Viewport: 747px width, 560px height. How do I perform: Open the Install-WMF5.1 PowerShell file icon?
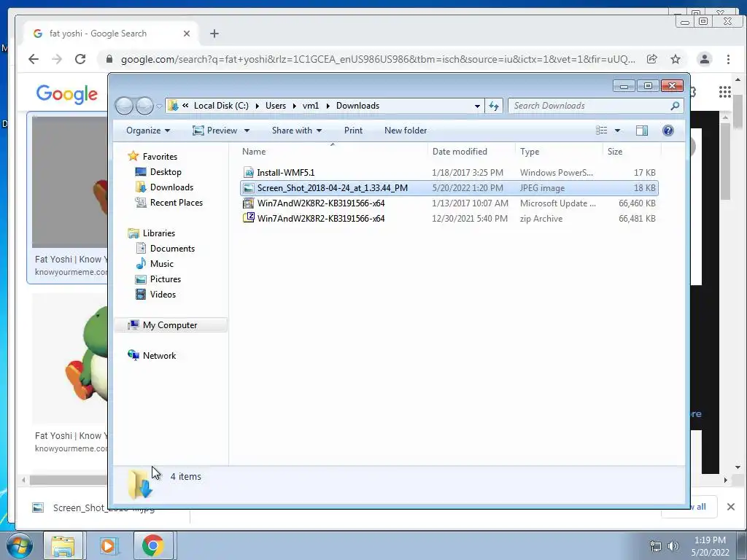pos(248,173)
